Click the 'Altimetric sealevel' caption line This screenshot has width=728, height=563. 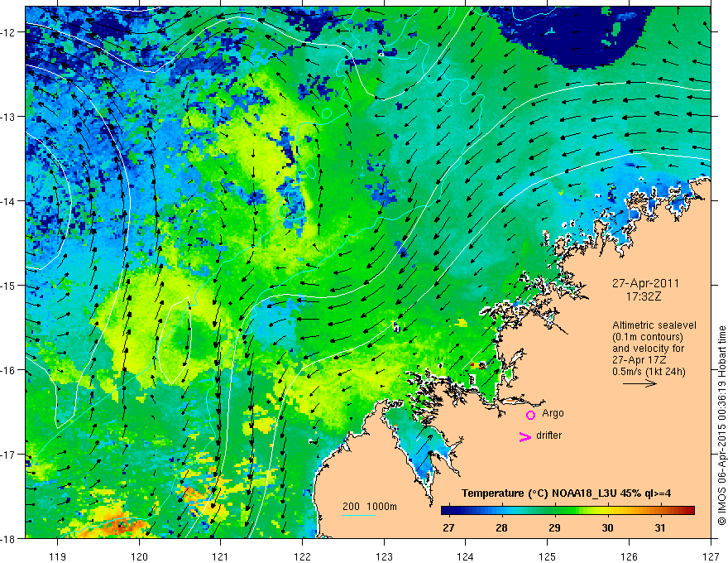654,325
